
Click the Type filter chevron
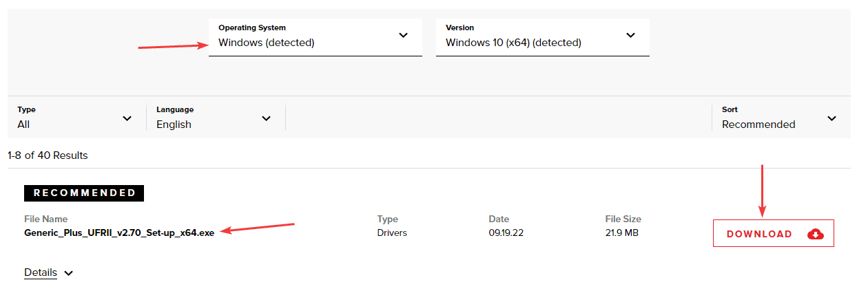[x=127, y=118]
